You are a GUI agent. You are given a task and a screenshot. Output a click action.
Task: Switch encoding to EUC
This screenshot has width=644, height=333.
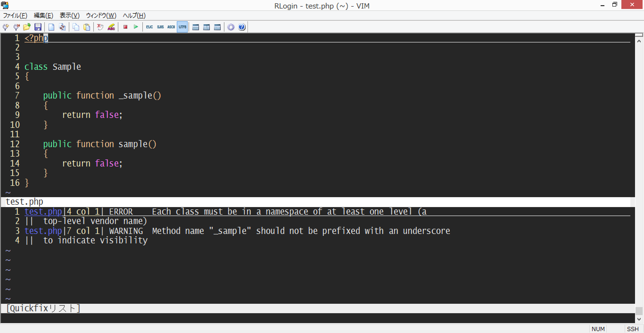(x=149, y=27)
